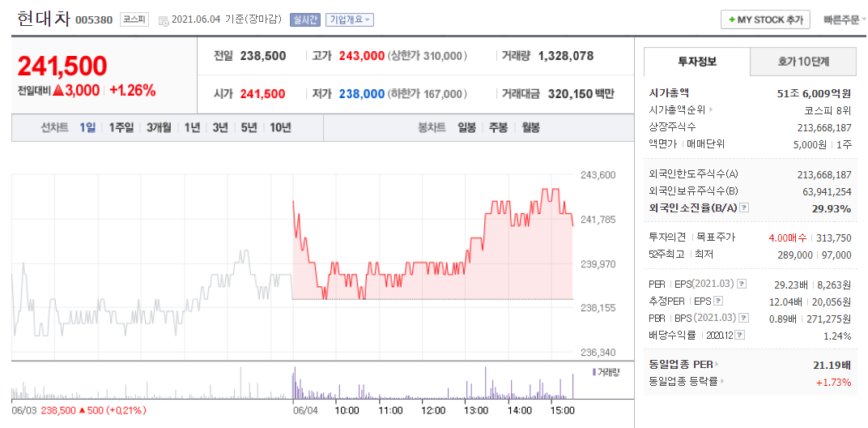The height and width of the screenshot is (428, 868).
Task: Click the +1.26% change rate
Action: click(x=132, y=90)
